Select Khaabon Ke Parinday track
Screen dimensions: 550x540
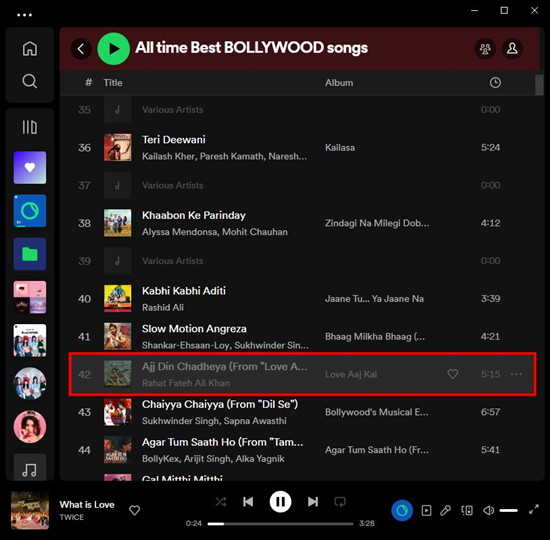194,215
